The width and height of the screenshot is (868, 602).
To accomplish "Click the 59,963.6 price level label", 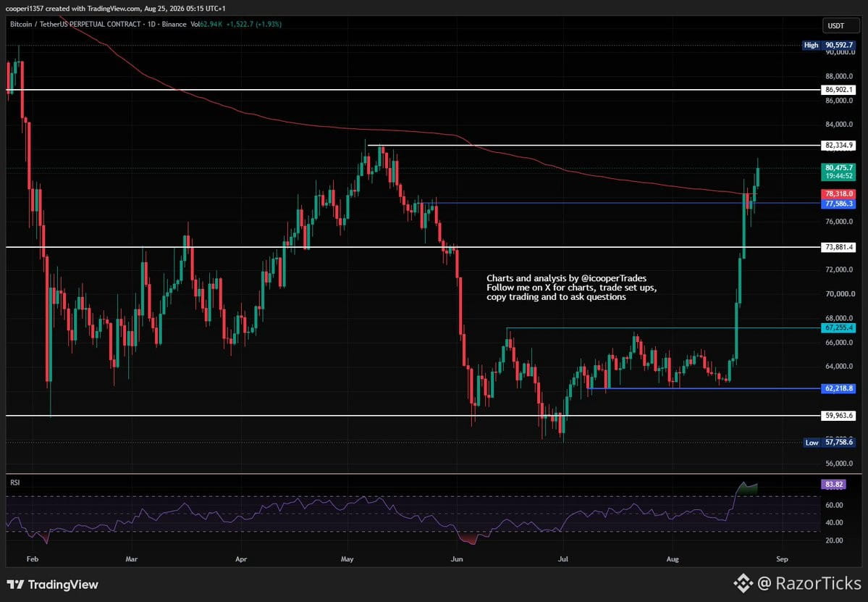I will 838,415.
